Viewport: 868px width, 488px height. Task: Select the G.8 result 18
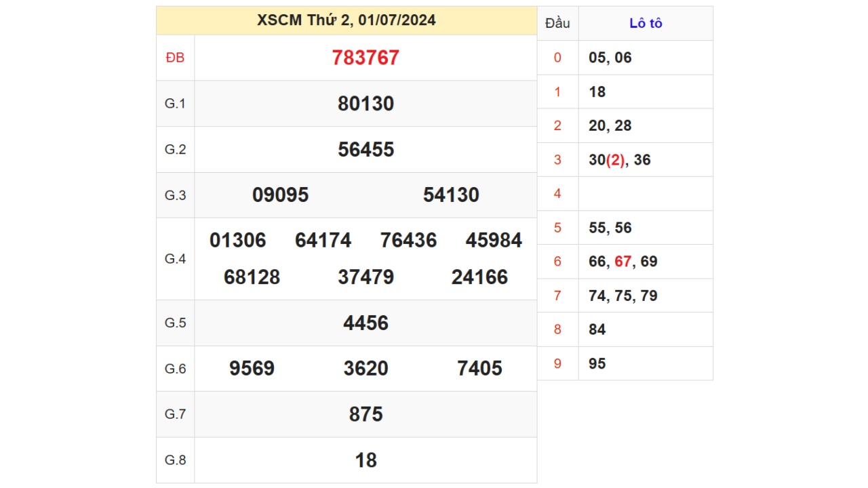click(366, 460)
